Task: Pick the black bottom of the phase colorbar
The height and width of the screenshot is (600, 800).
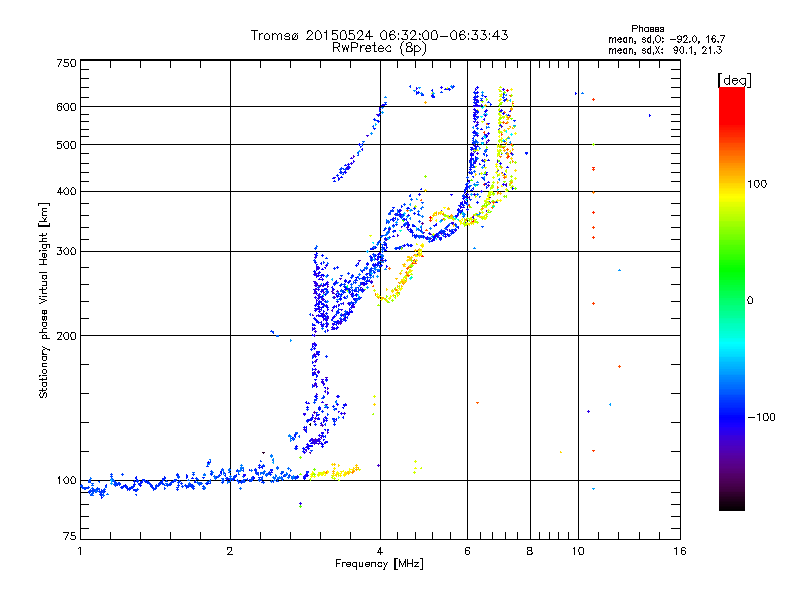Action: click(732, 503)
